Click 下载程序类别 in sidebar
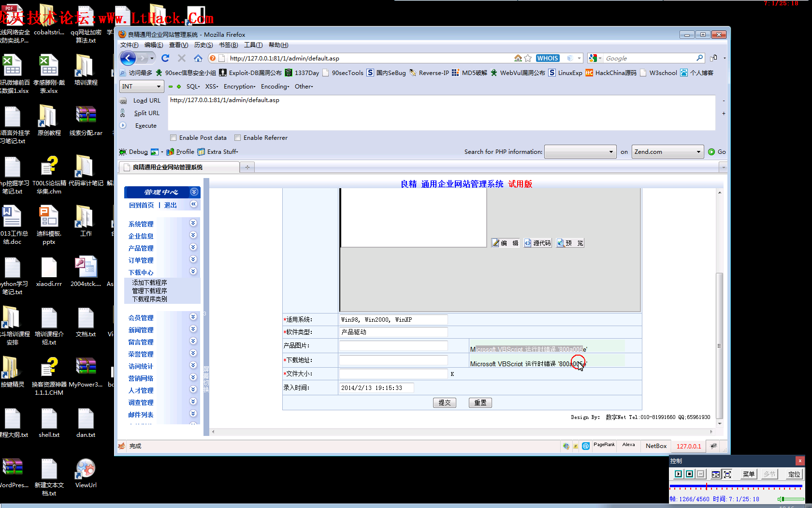This screenshot has height=508, width=812. (150, 299)
